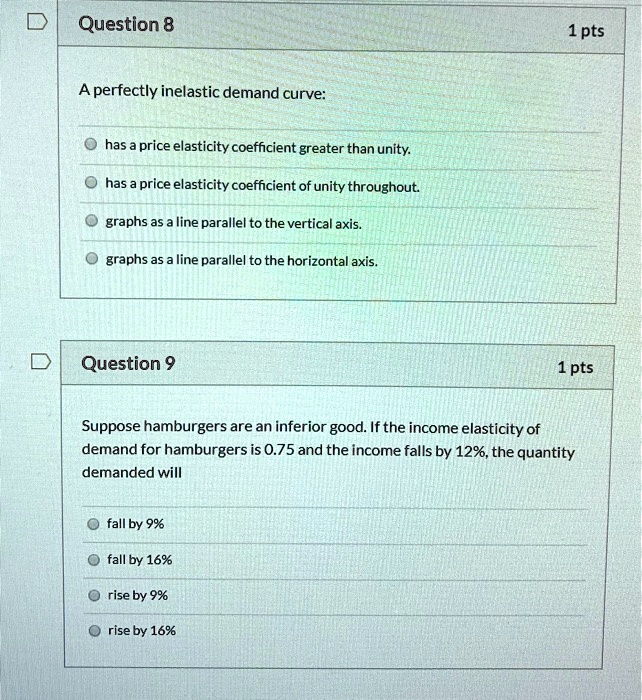
Task: Select 'rise by 9%' radio button
Action: pyautogui.click(x=94, y=596)
